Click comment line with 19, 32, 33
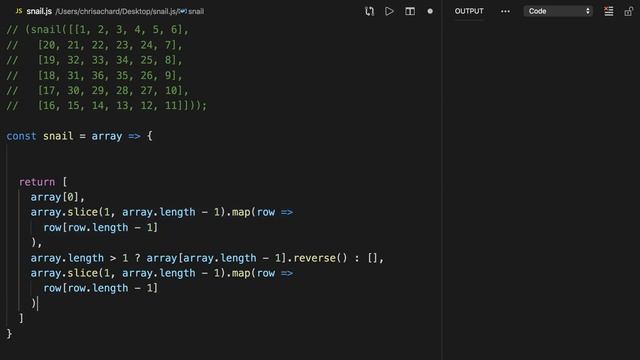 (94, 60)
